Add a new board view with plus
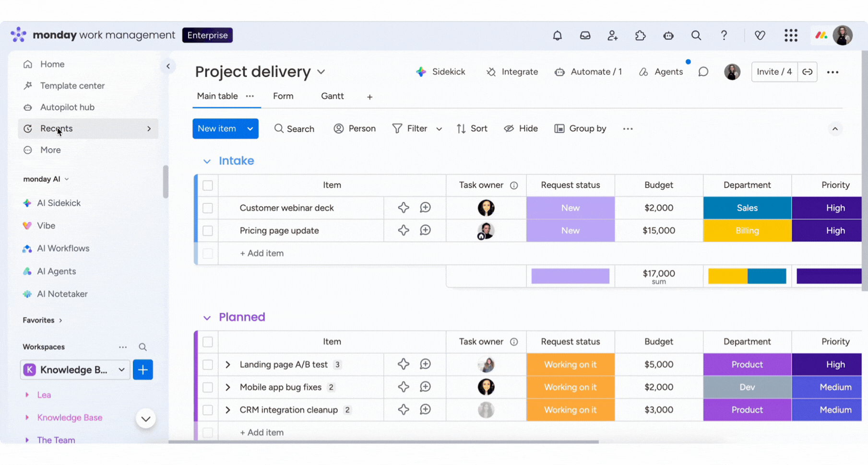The height and width of the screenshot is (465, 868). pyautogui.click(x=369, y=97)
